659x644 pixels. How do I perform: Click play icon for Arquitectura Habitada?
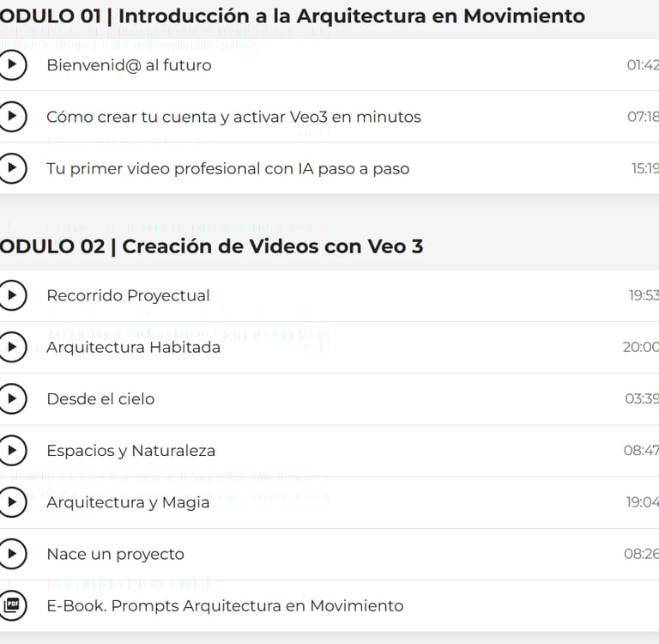click(x=12, y=347)
